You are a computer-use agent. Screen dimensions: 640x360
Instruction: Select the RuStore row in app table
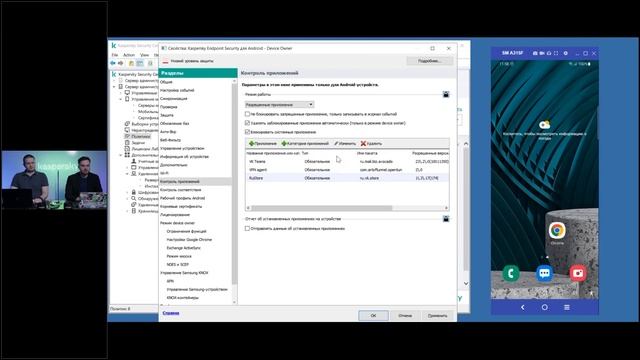(x=347, y=178)
